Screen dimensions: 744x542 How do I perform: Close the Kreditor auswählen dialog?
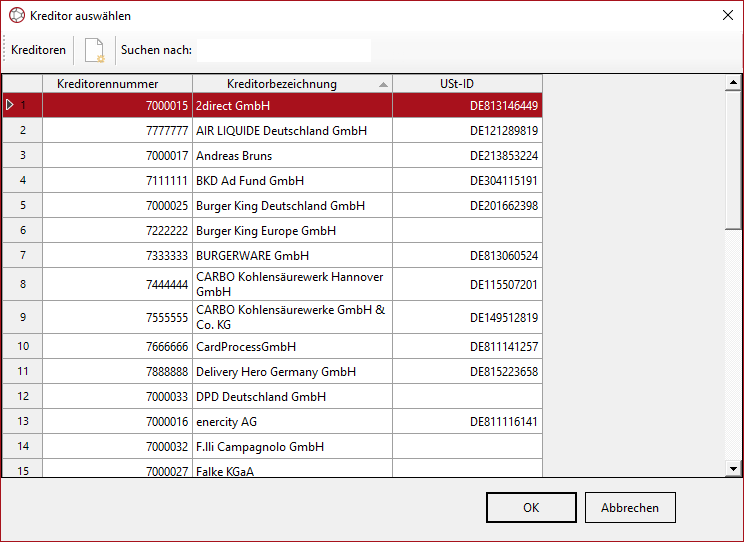727,15
